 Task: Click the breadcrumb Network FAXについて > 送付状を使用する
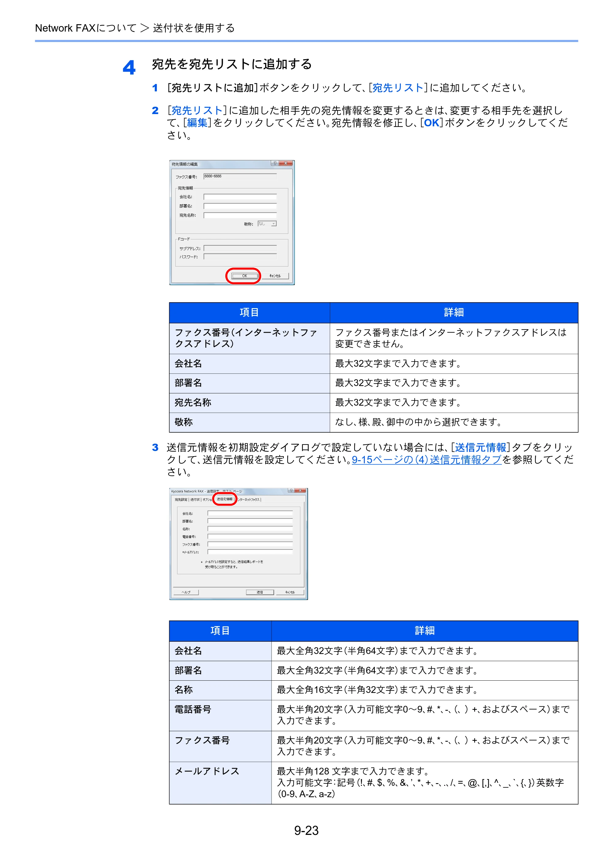(x=135, y=28)
